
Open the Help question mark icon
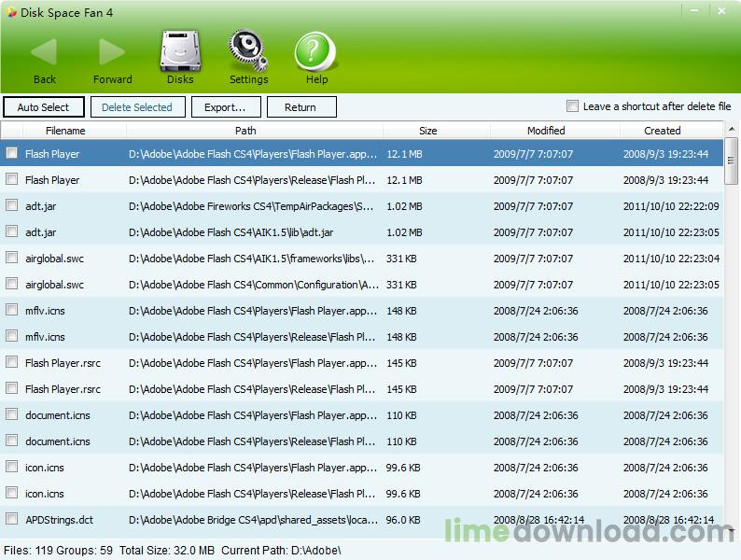pyautogui.click(x=315, y=51)
